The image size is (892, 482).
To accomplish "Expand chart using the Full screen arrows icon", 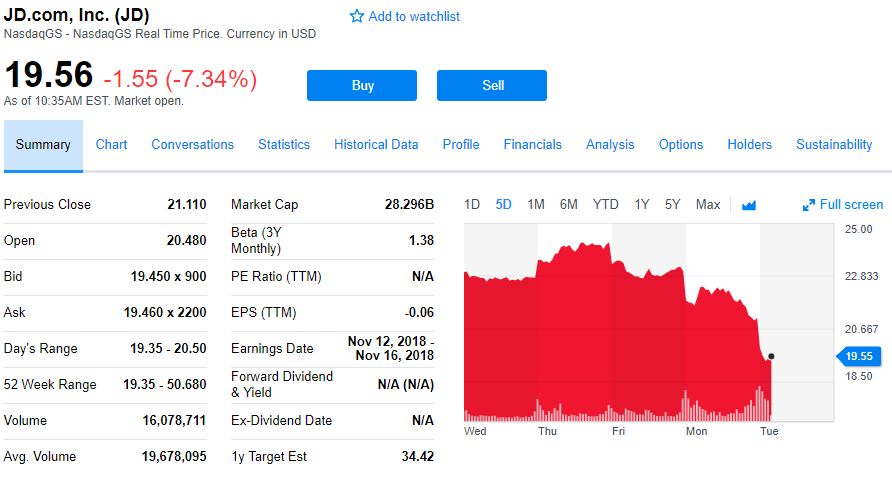I will click(x=809, y=205).
